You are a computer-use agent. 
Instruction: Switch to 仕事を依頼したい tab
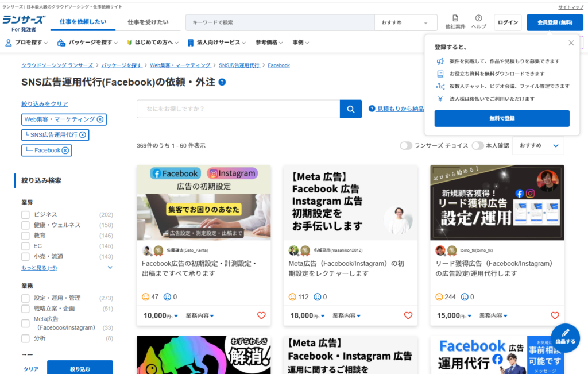(x=83, y=22)
